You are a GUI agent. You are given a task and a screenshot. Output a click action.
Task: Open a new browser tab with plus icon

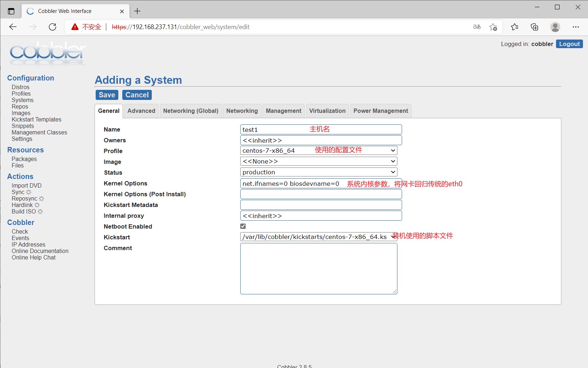pyautogui.click(x=137, y=11)
